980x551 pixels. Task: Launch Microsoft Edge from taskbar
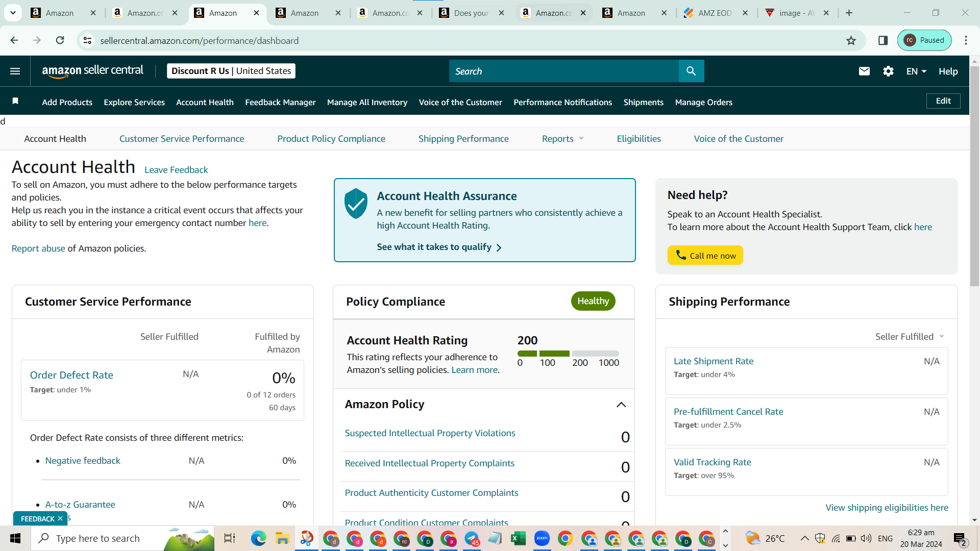[258, 538]
